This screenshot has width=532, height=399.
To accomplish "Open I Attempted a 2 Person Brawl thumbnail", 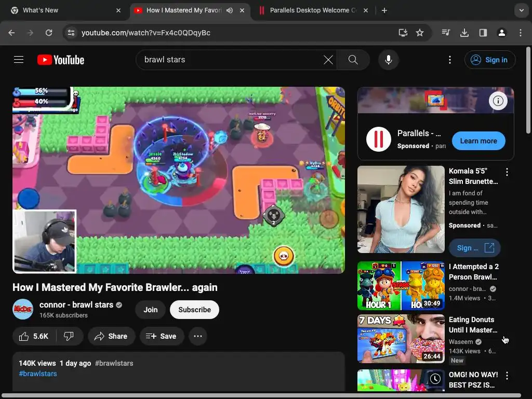I will pos(401,286).
